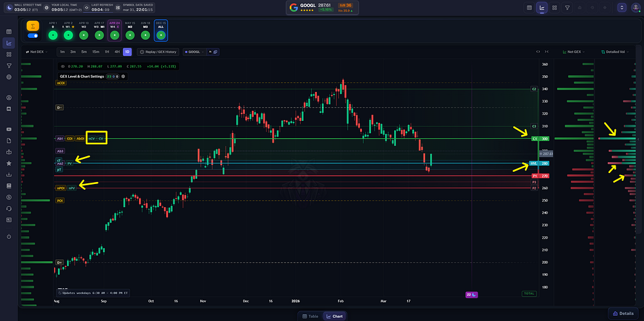Image resolution: width=644 pixels, height=321 pixels.
Task: Open the document page icon in sidebar
Action: pyautogui.click(x=9, y=141)
